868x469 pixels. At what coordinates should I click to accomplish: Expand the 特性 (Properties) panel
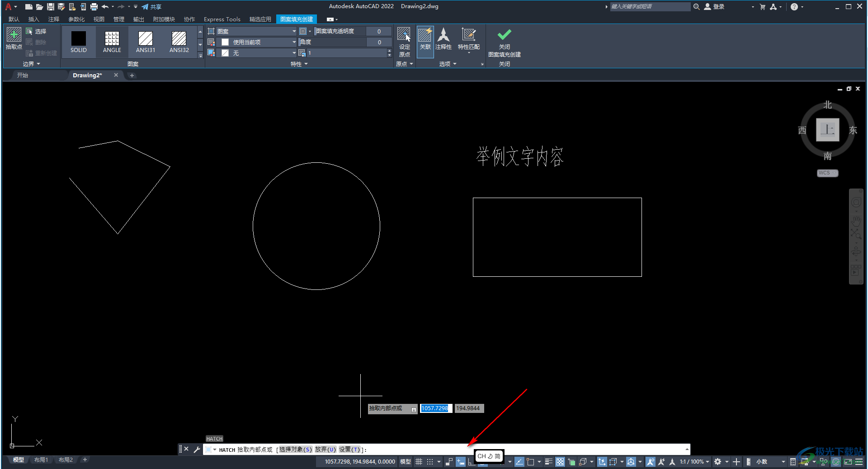click(299, 64)
